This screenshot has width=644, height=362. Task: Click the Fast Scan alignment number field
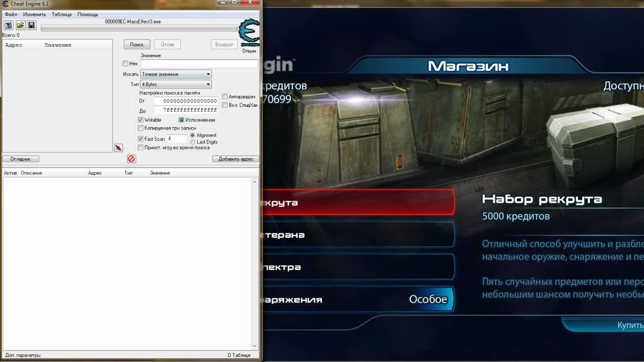point(177,139)
